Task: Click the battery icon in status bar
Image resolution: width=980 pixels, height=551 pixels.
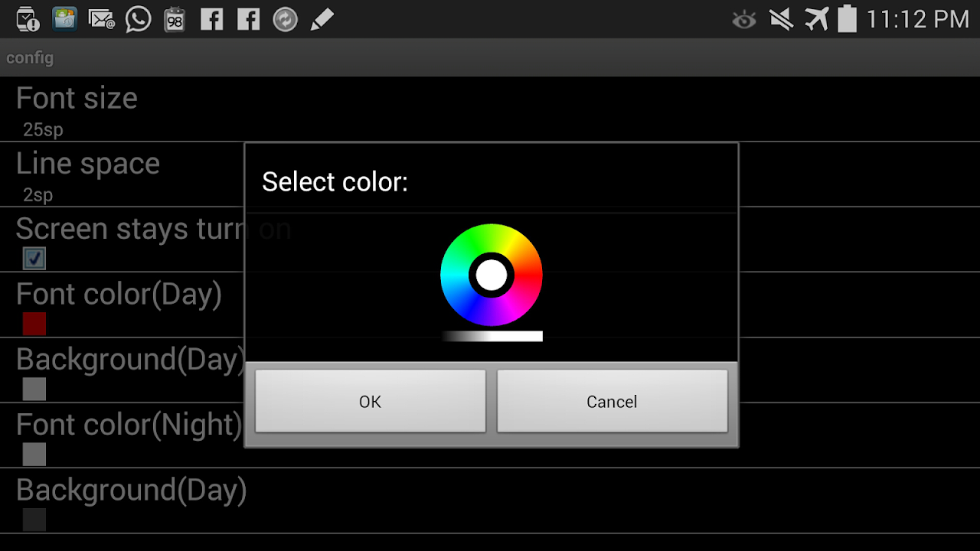Action: [847, 18]
